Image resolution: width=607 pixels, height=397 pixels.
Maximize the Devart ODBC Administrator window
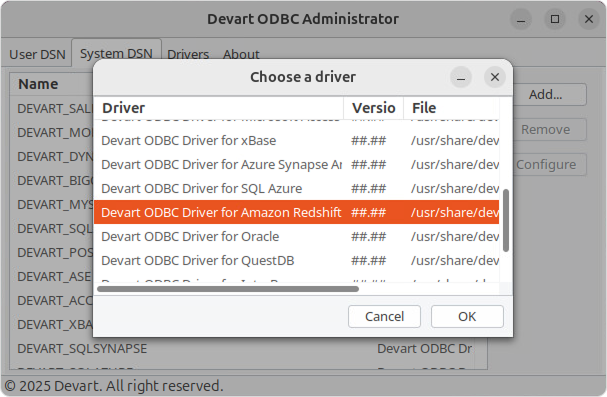(x=555, y=19)
